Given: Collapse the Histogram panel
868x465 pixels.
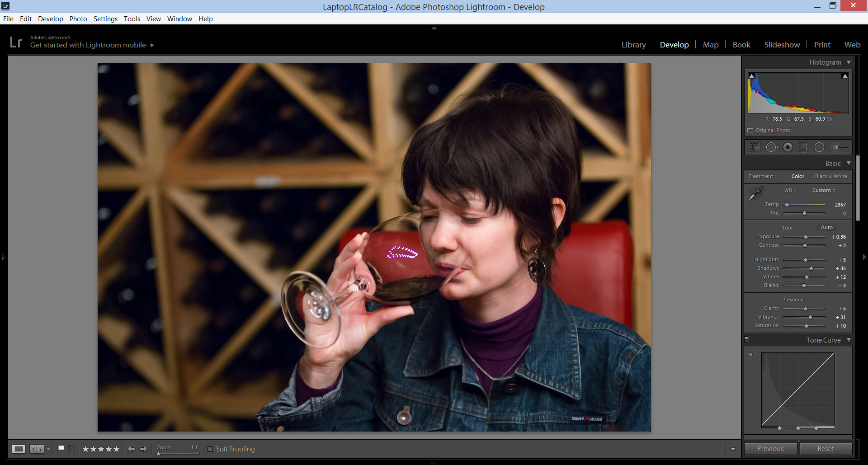Looking at the screenshot, I should click(x=849, y=62).
